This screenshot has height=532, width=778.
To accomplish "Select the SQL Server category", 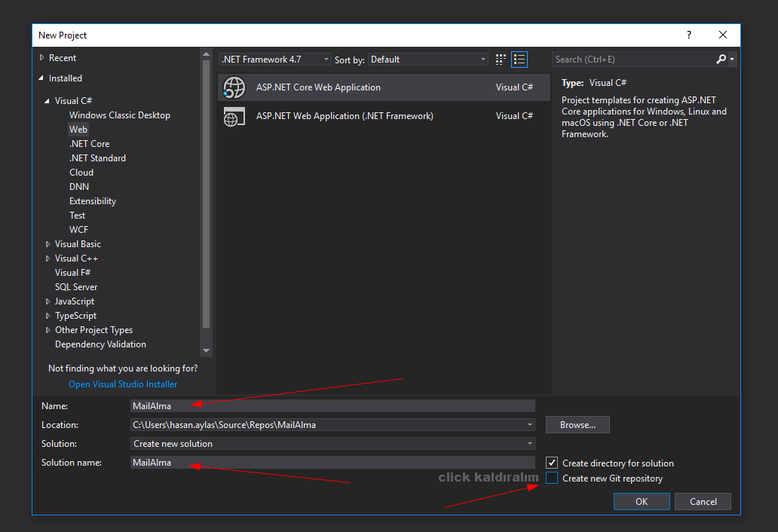I will [x=76, y=287].
